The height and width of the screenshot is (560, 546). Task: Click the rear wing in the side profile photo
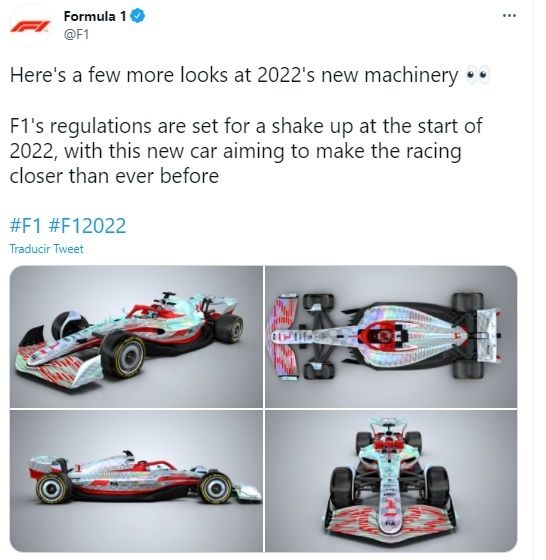pos(47,466)
